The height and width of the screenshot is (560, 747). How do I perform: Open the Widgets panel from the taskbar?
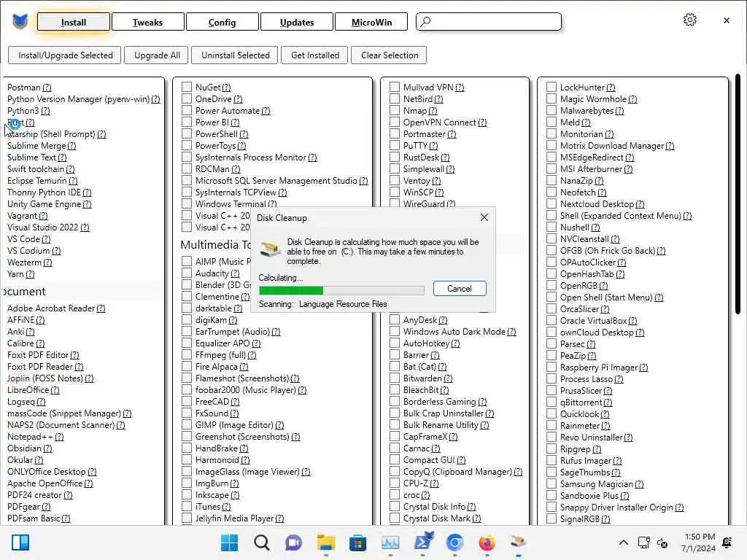(x=20, y=542)
